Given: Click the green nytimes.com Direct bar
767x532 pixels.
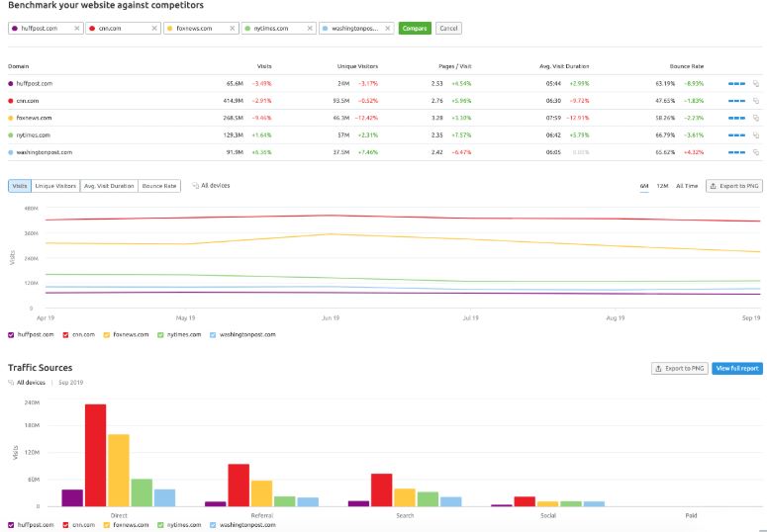Looking at the screenshot, I should [x=142, y=492].
